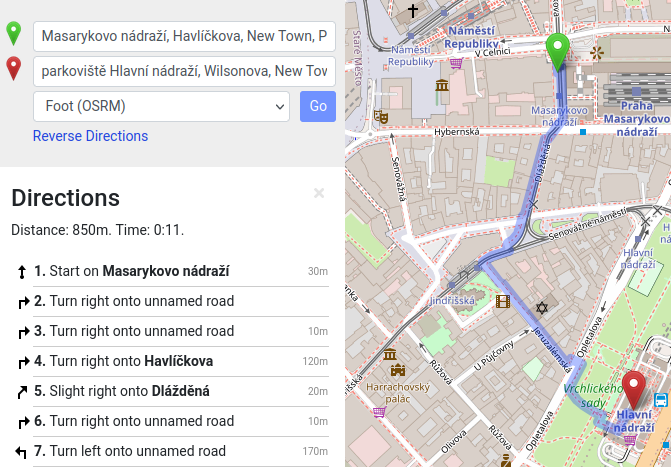
Task: Click the Star of David synagogue icon
Action: (x=543, y=307)
